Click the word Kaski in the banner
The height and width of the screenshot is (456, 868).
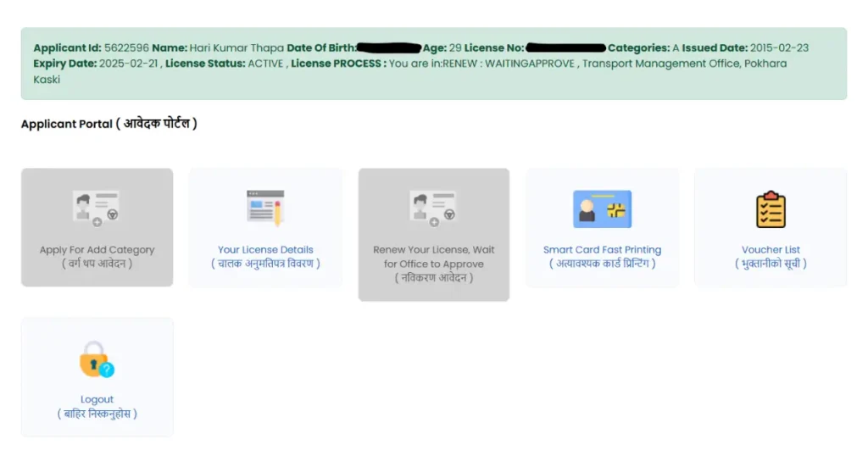(x=47, y=80)
